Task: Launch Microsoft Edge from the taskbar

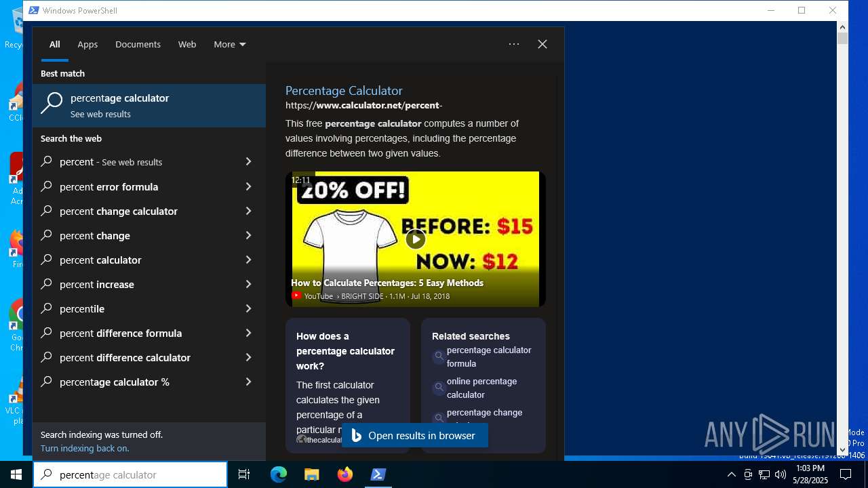Action: click(x=279, y=474)
